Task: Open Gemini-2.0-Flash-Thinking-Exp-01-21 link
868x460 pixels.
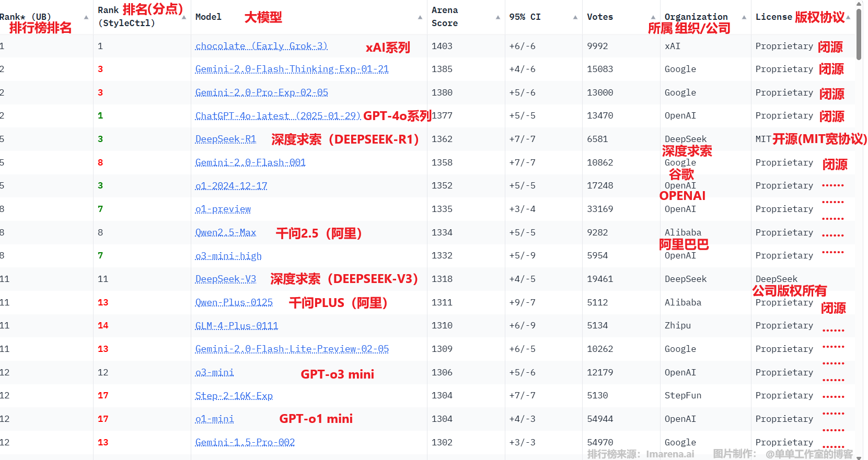Action: click(x=292, y=69)
